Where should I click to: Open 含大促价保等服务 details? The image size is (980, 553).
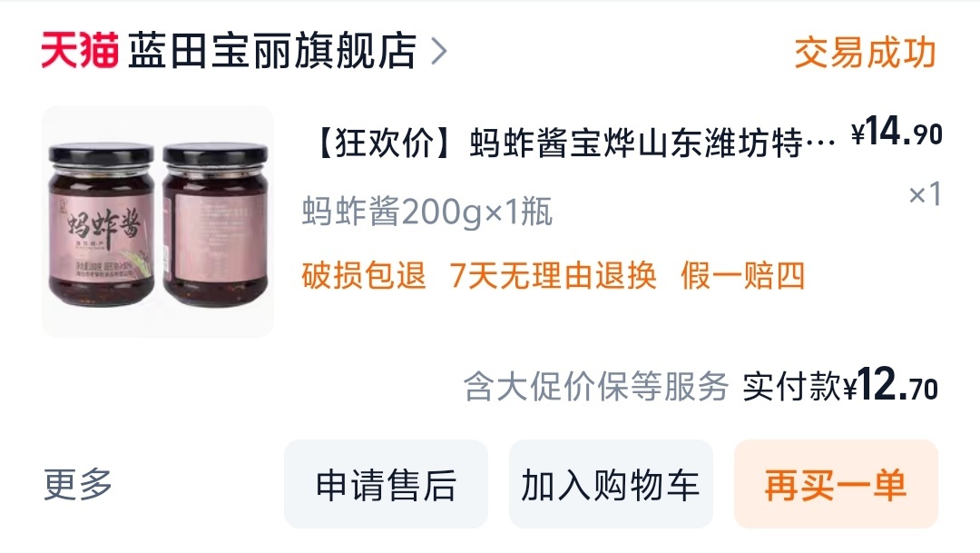595,386
